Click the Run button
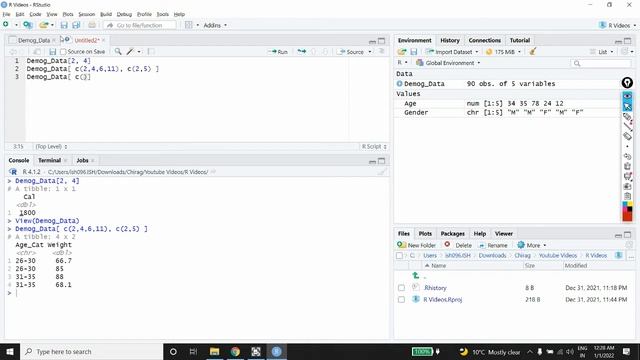The height and width of the screenshot is (360, 640). tap(278, 52)
